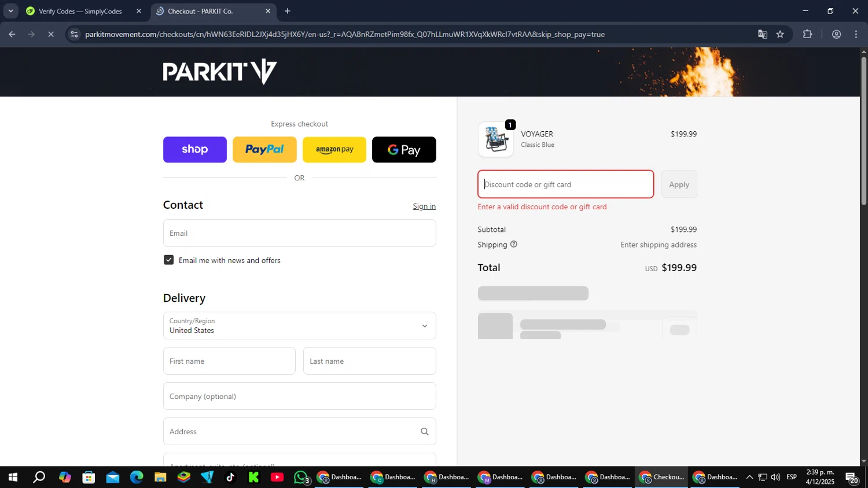Choose Google Pay express checkout
This screenshot has height=488, width=868.
tap(404, 150)
